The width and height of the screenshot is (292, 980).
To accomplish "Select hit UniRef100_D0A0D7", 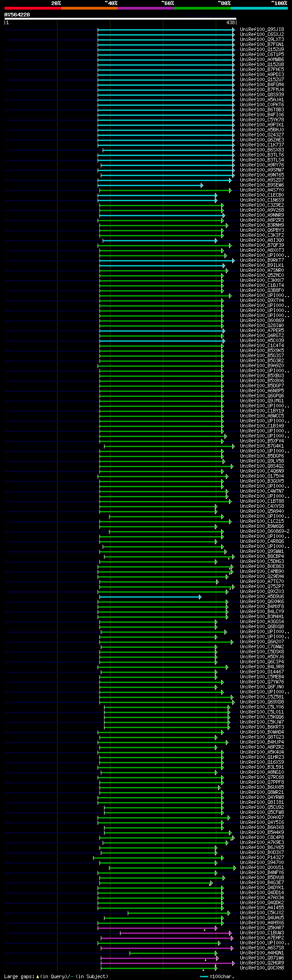I will click(262, 817).
